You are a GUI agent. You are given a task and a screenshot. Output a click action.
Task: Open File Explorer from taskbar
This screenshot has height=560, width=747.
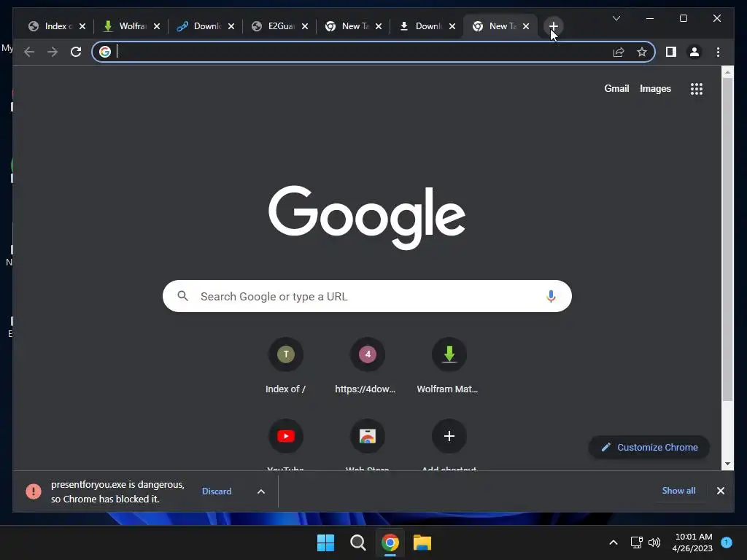coord(422,542)
